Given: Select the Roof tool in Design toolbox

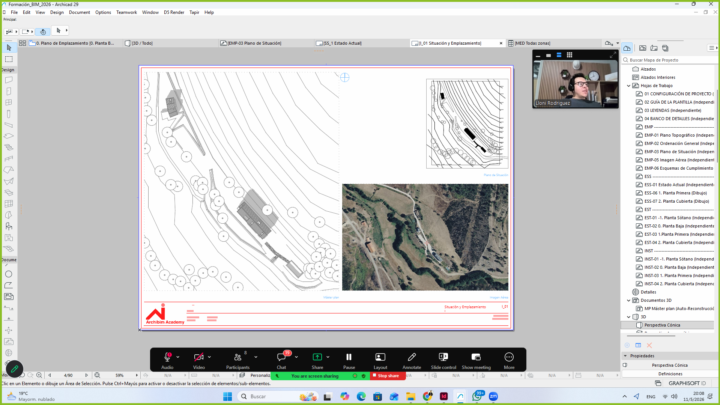Looking at the screenshot, I should pyautogui.click(x=9, y=170).
